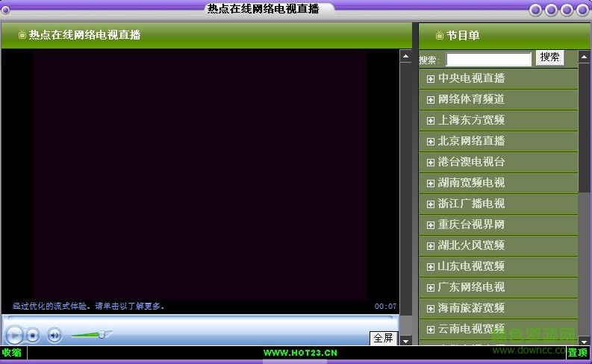
Task: Click the program list scrollbar thumb
Action: point(584,128)
